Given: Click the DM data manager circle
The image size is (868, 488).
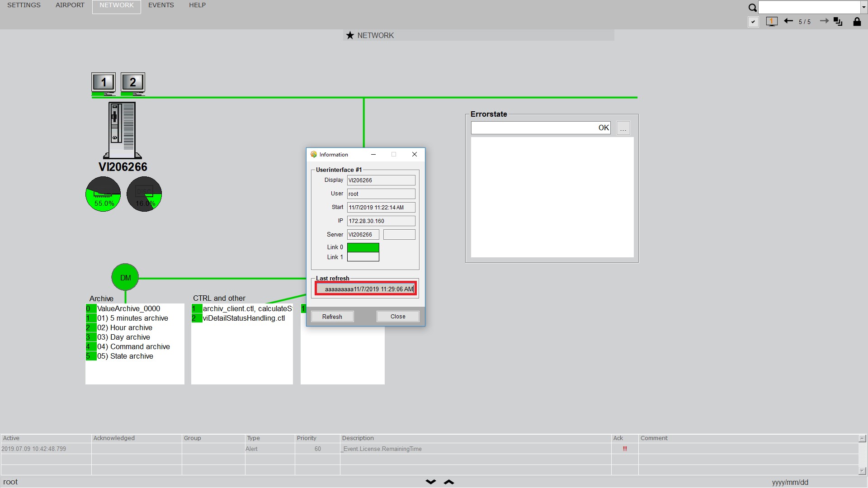Looking at the screenshot, I should tap(125, 278).
